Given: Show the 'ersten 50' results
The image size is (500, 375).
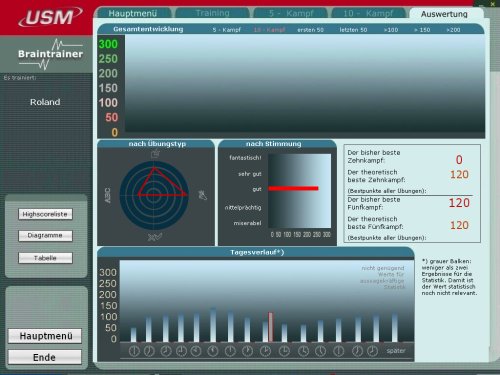Looking at the screenshot, I should [310, 30].
